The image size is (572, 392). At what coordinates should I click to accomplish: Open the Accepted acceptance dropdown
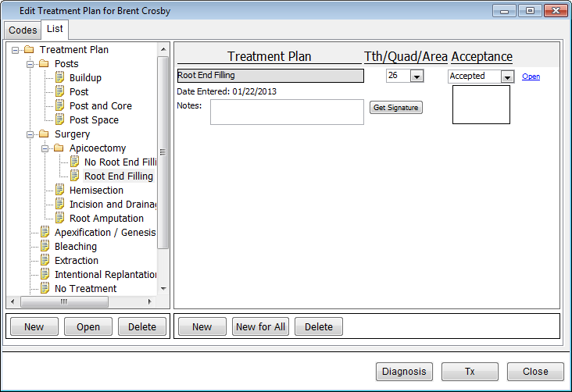click(x=507, y=77)
